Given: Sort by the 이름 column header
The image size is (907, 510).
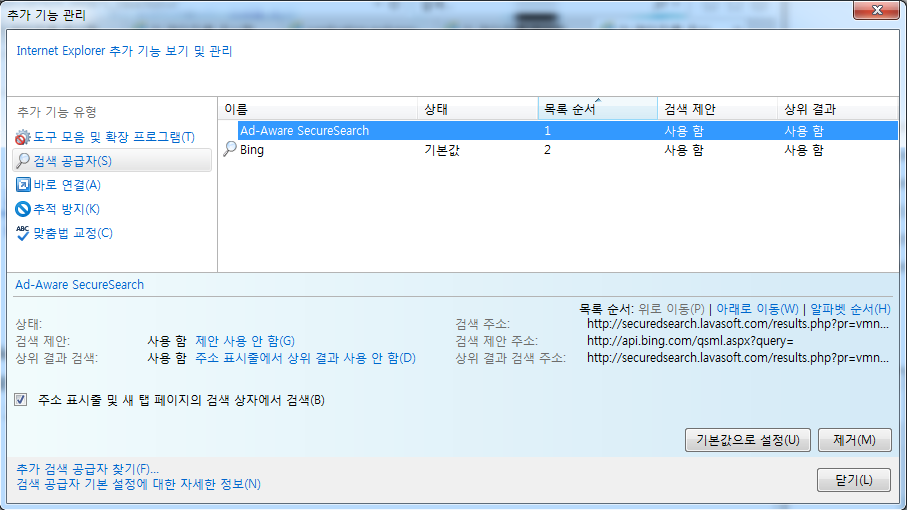Looking at the screenshot, I should coord(318,109).
